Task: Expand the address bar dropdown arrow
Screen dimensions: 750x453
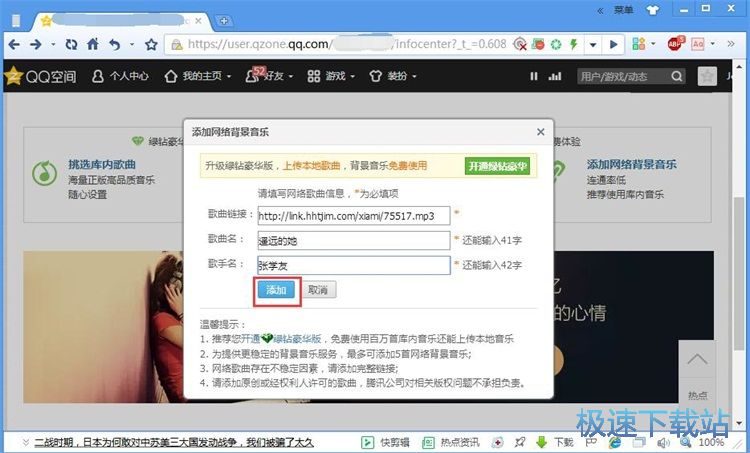Action: 593,45
